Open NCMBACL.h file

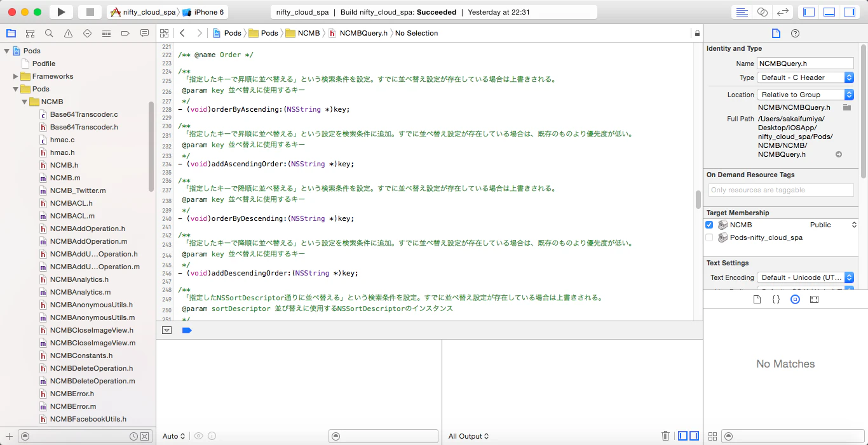point(71,203)
